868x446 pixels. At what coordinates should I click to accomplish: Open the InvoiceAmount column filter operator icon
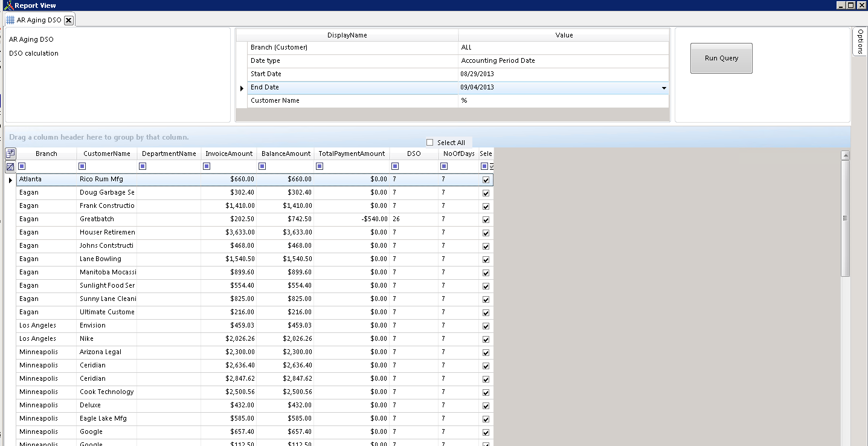207,166
